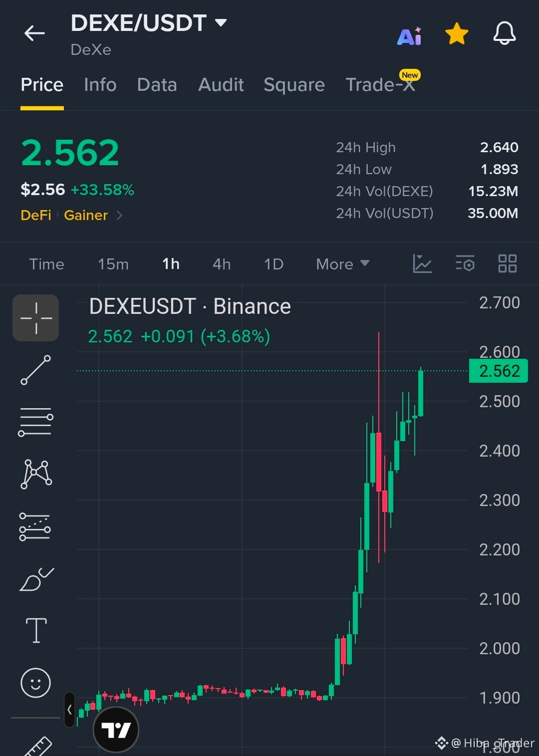Image resolution: width=539 pixels, height=756 pixels.
Task: Collapse the drawing toolbar arrow
Action: (69, 710)
